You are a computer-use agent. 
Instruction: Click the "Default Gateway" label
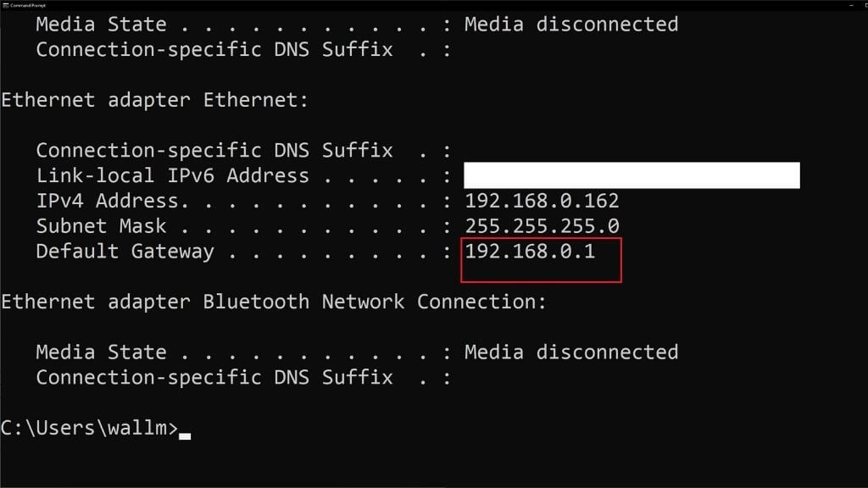[x=125, y=252]
